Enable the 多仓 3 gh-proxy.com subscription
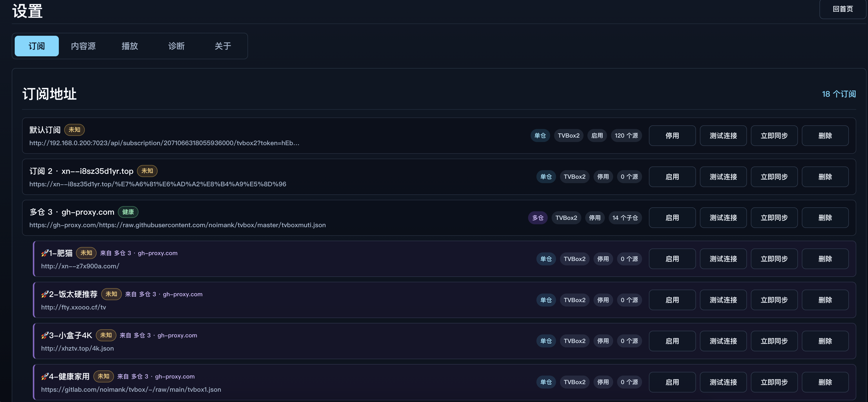Screen dimensions: 868x402 pos(672,218)
